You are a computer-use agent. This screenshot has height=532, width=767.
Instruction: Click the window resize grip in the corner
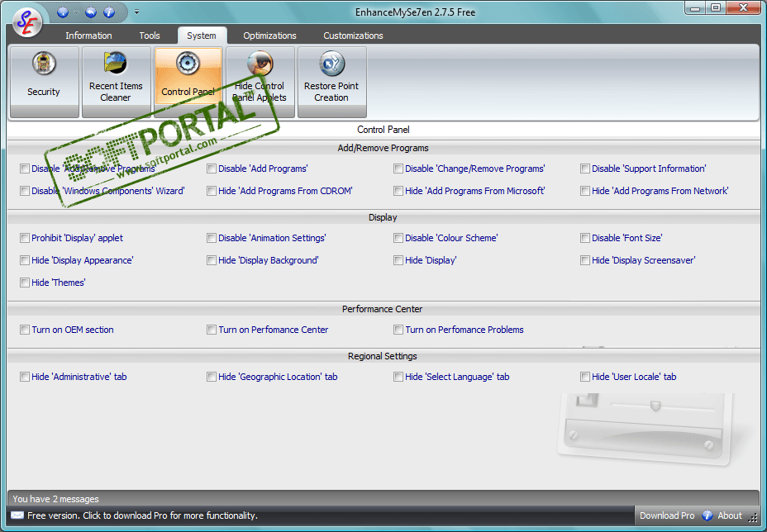(x=754, y=517)
